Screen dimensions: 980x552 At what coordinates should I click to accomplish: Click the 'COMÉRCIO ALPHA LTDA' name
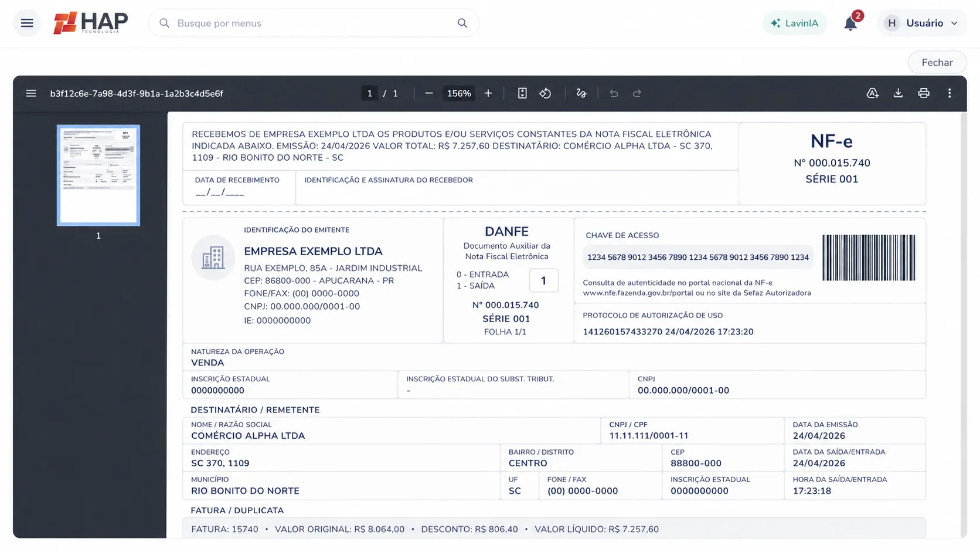248,436
